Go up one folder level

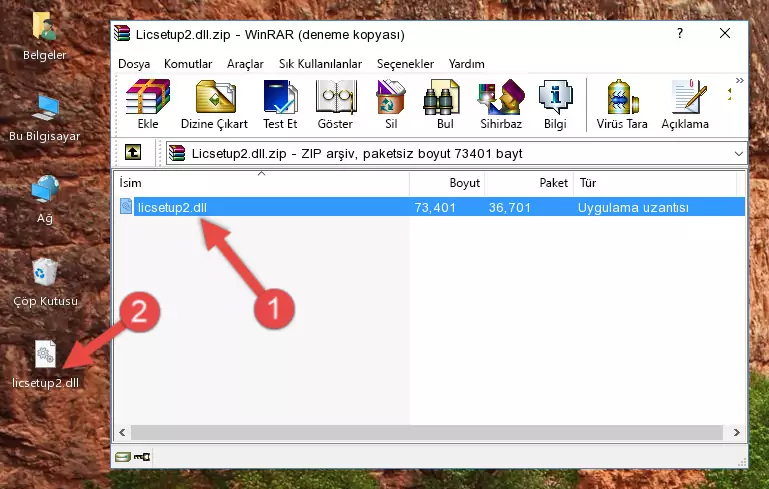pos(133,153)
